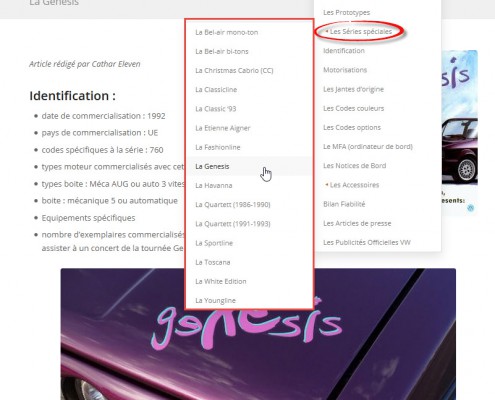The image size is (495, 400).
Task: Expand Les Séries spéciales submenu
Action: click(x=361, y=31)
